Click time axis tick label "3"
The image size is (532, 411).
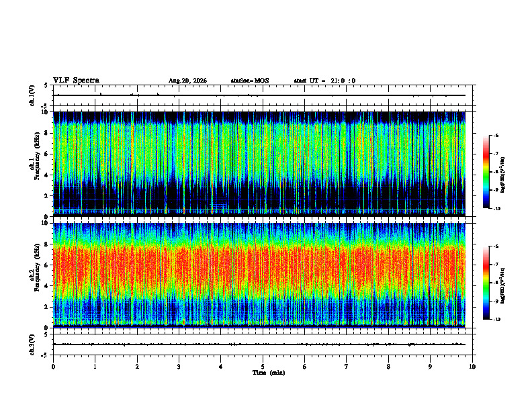pyautogui.click(x=179, y=367)
